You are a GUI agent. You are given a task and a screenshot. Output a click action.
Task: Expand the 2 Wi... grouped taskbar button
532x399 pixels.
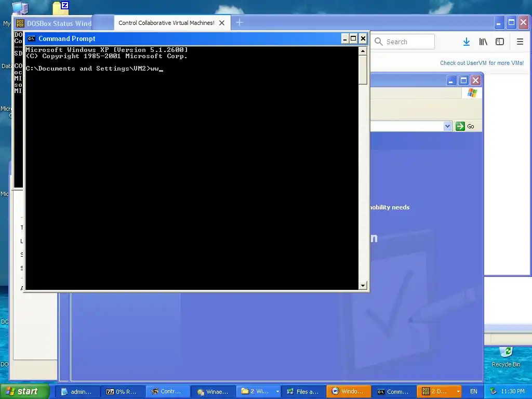tap(259, 392)
